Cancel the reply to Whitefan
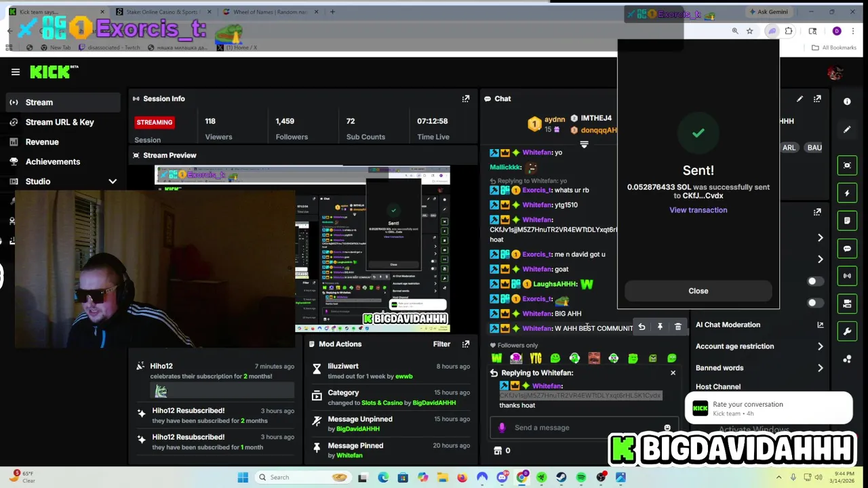This screenshot has width=868, height=488. tap(673, 373)
